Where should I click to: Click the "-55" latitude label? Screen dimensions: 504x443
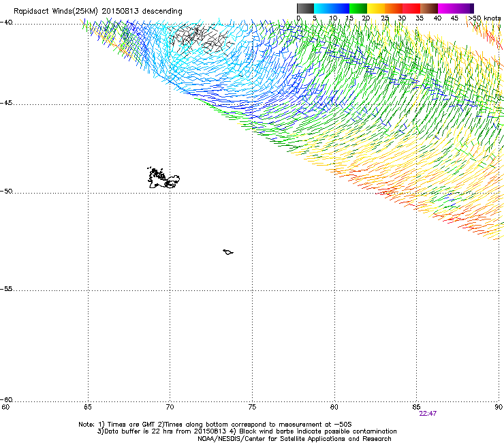pyautogui.click(x=6, y=289)
